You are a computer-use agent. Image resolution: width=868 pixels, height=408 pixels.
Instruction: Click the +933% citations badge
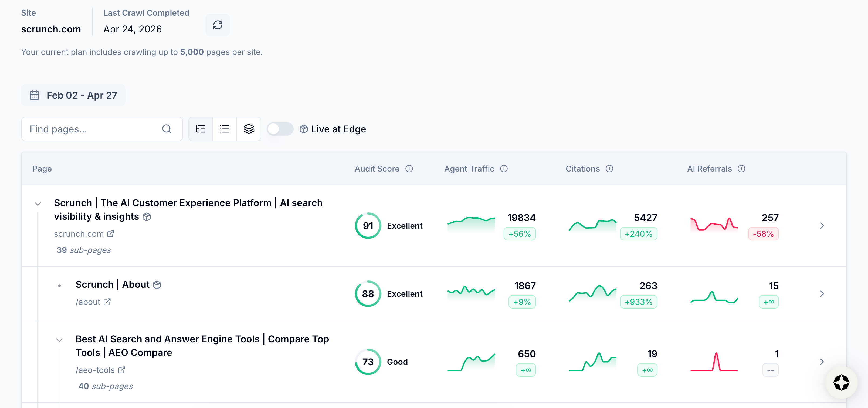pos(639,302)
